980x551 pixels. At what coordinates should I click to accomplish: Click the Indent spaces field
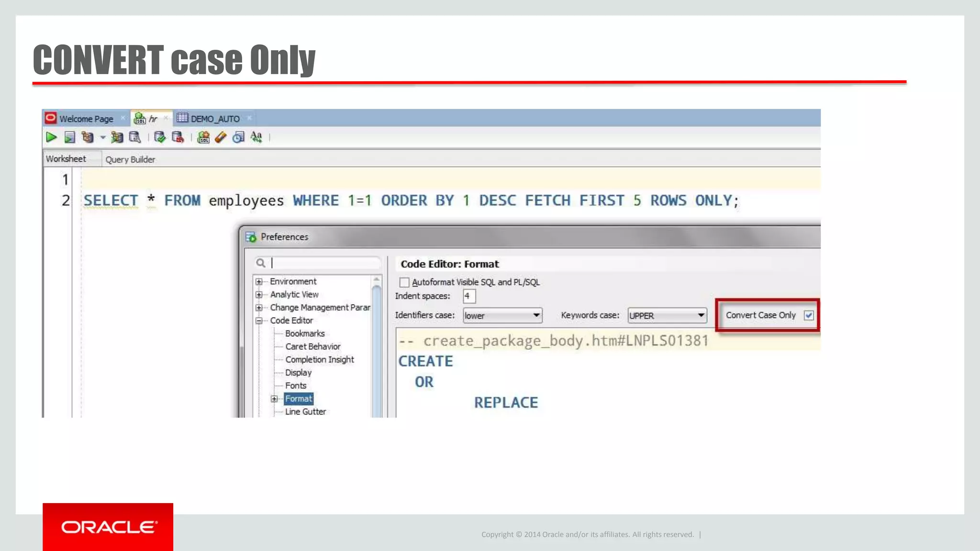[x=469, y=296]
